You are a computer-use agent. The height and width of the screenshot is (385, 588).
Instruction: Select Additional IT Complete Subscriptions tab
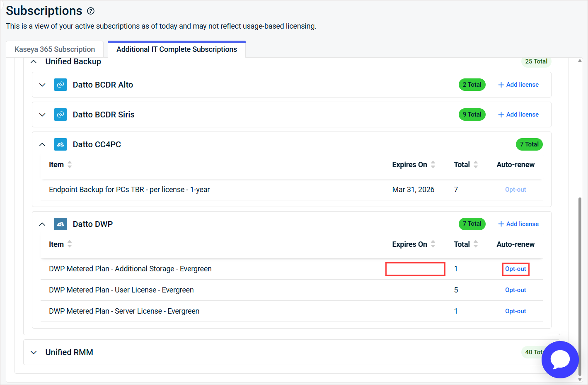177,49
